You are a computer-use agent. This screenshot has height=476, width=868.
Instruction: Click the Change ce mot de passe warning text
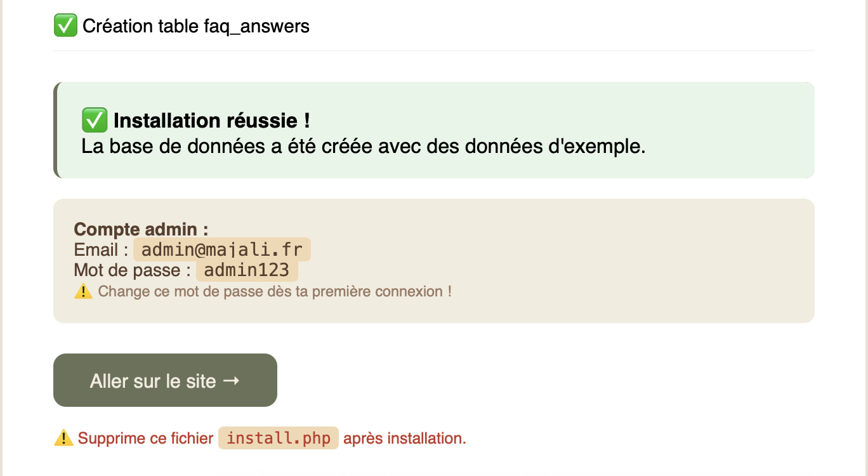275,292
